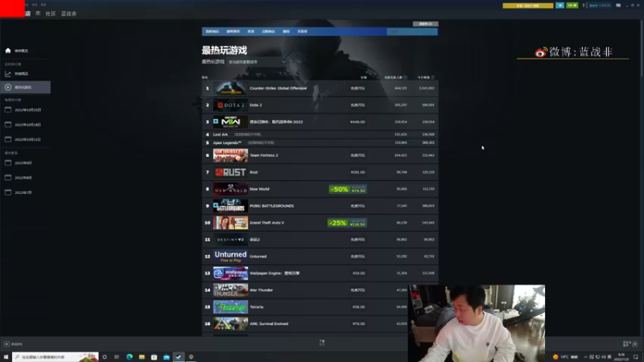Open weekly chart for 2022年10月25日
This screenshot has width=644, height=362.
click(28, 110)
